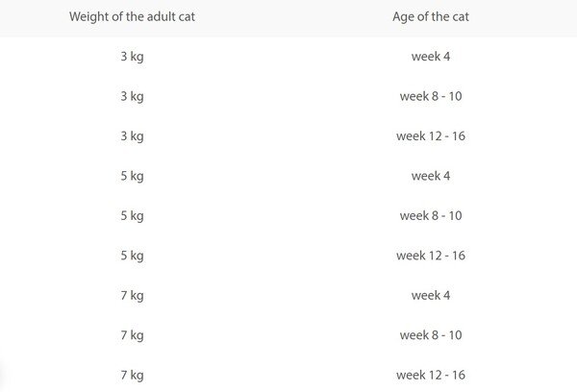This screenshot has height=392, width=577.
Task: Click 7 kg weight in the last row
Action: (x=131, y=375)
